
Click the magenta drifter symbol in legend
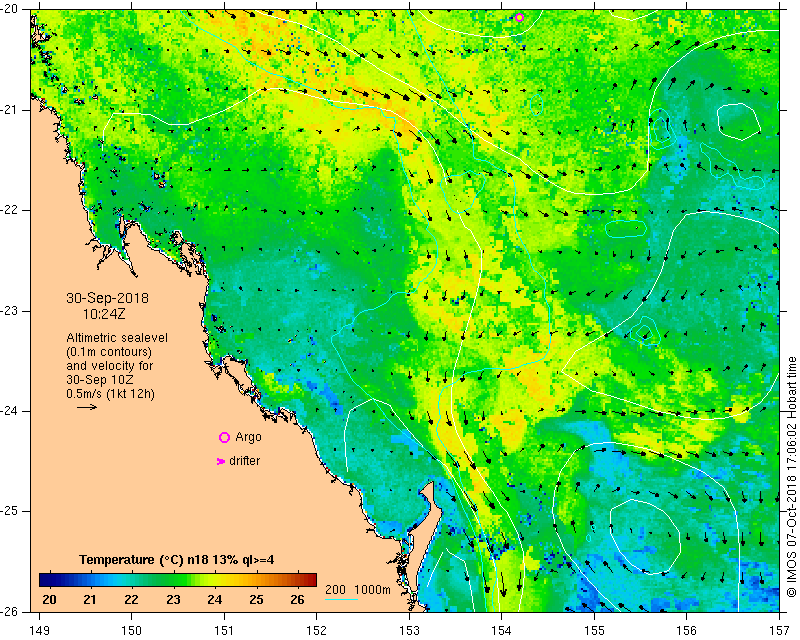pyautogui.click(x=221, y=461)
